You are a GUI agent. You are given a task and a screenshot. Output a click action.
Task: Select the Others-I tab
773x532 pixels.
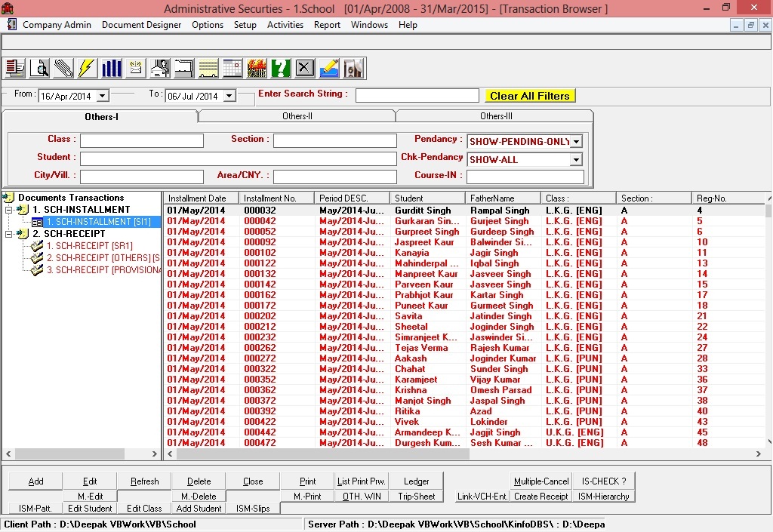click(100, 117)
